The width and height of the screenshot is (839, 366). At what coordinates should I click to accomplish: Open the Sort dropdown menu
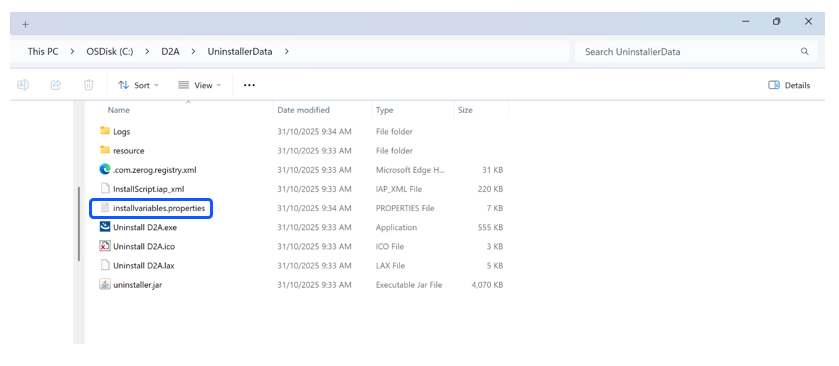pyautogui.click(x=138, y=85)
